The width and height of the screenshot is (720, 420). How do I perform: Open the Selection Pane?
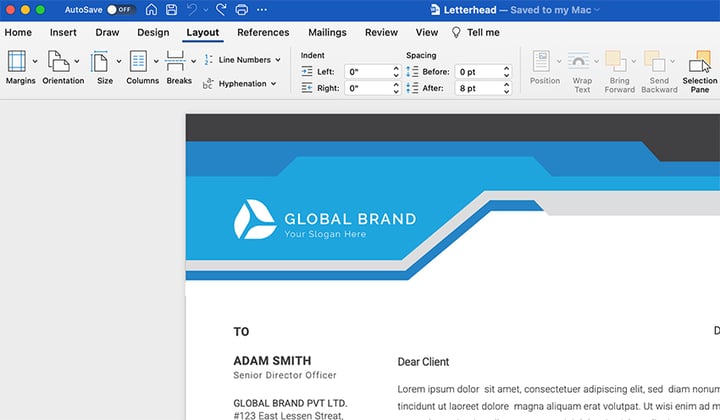tap(700, 72)
